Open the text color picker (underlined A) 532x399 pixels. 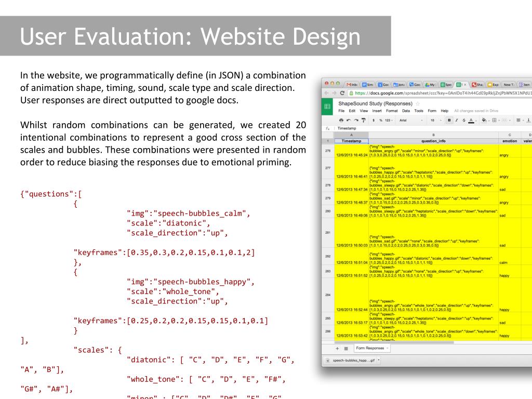(x=471, y=121)
